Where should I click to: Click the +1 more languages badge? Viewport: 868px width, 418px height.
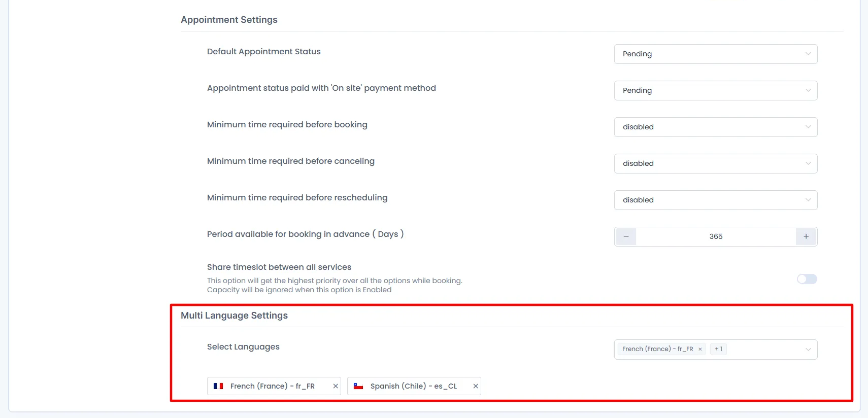click(x=718, y=349)
